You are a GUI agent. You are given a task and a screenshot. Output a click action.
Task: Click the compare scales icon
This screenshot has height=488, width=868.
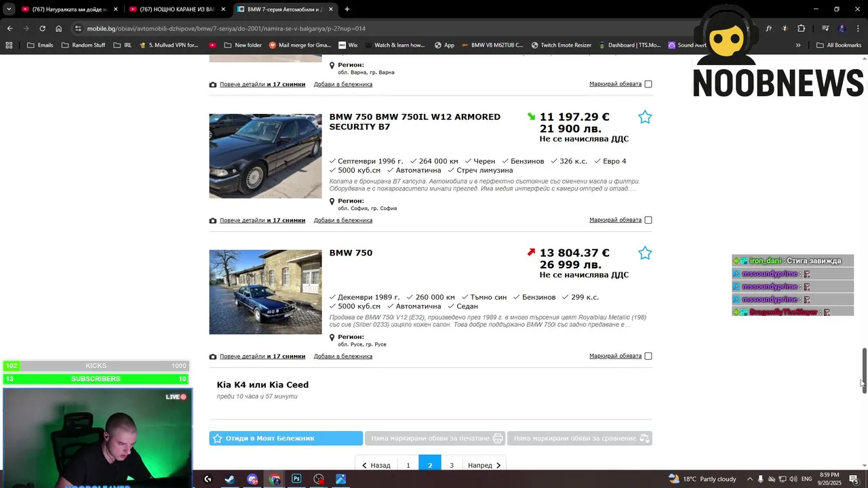tap(644, 439)
